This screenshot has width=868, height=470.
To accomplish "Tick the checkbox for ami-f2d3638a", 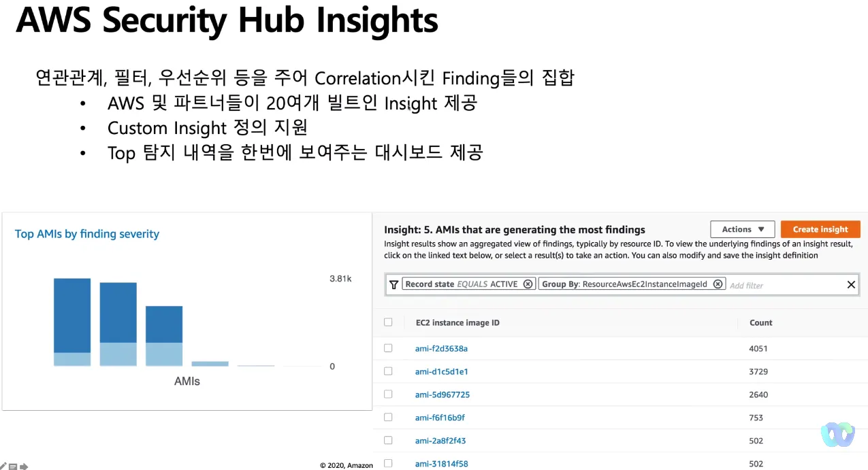I will click(x=388, y=348).
